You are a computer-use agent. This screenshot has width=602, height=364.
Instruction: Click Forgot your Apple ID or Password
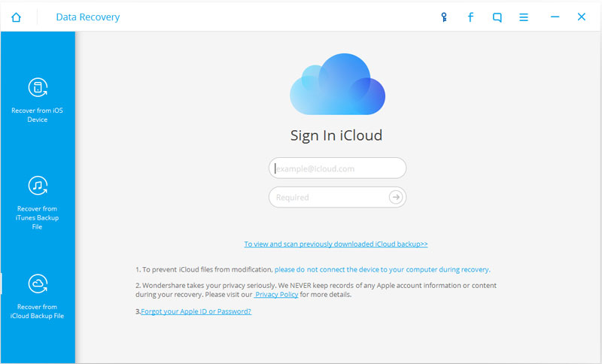196,311
